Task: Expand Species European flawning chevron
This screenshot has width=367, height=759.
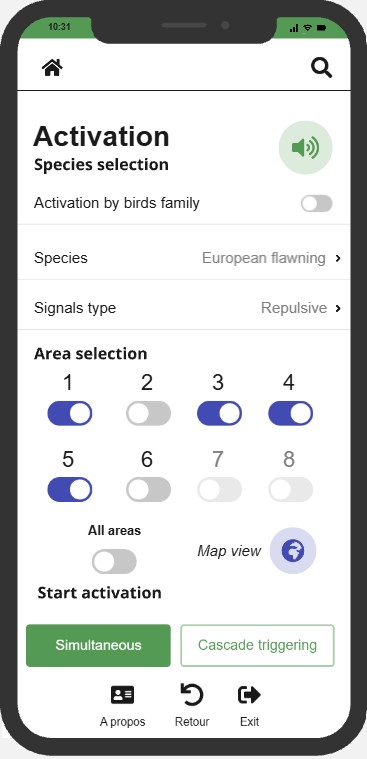Action: pos(338,258)
